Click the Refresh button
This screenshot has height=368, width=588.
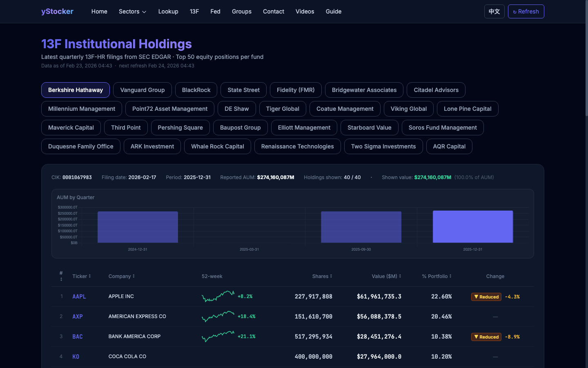point(526,11)
